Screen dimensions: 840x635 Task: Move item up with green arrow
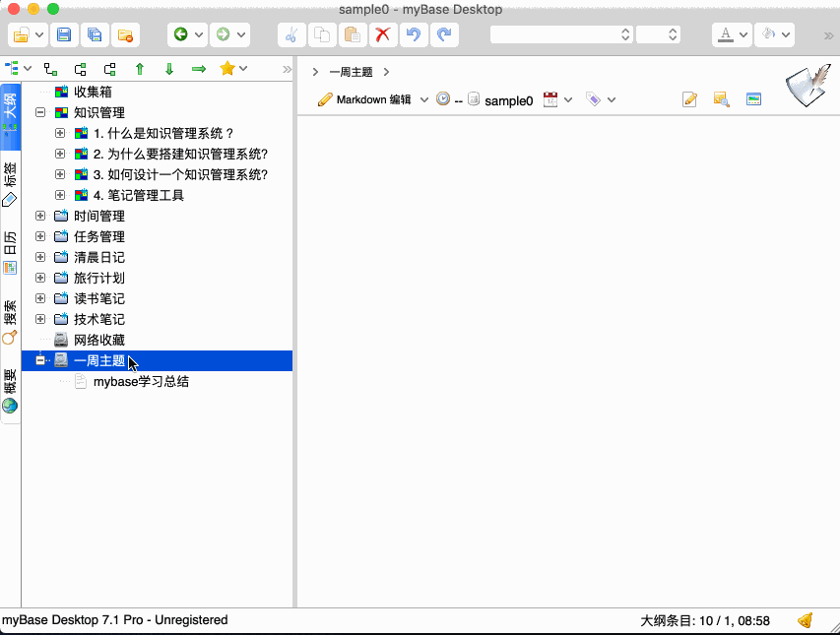(140, 69)
